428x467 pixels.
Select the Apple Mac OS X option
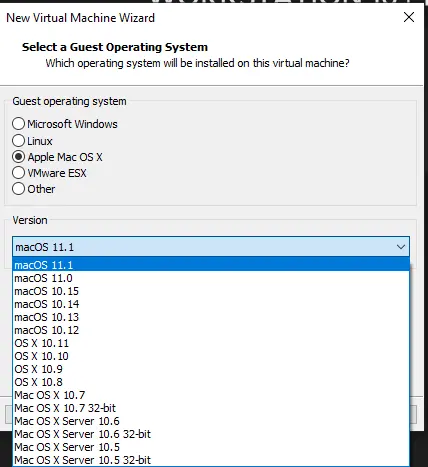point(18,157)
